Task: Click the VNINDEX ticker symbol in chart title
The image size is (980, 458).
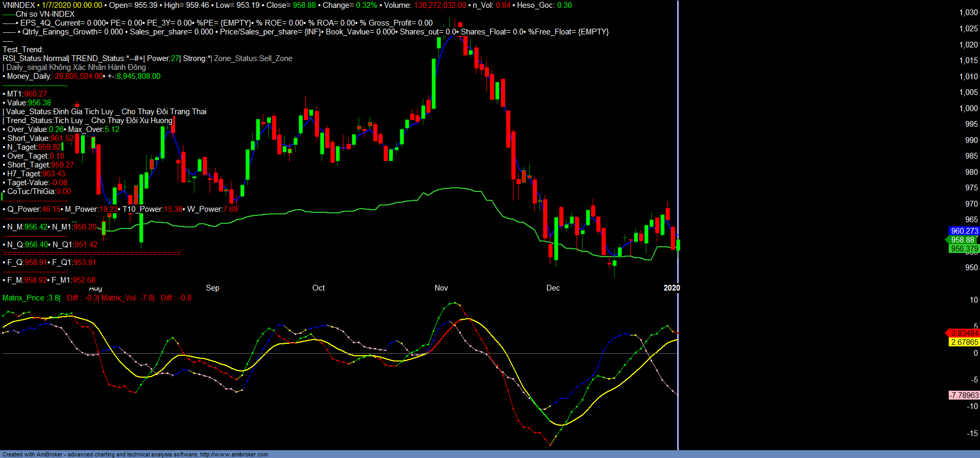Action: click(x=19, y=5)
